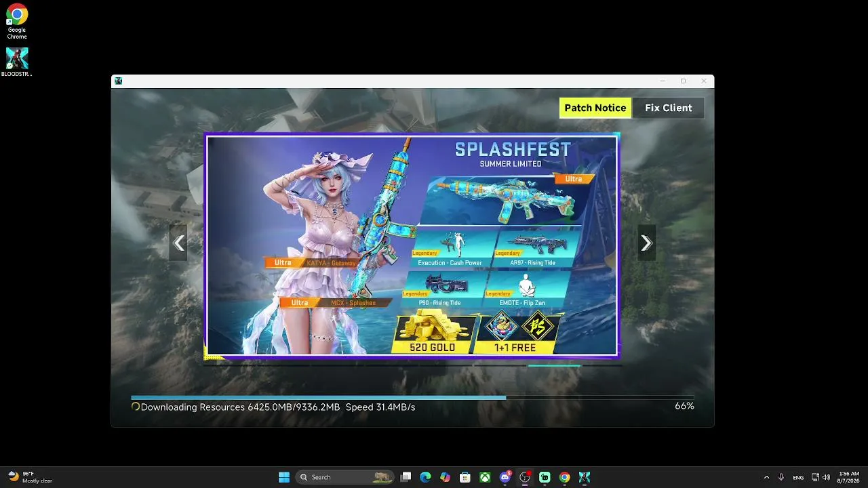This screenshot has width=868, height=488.
Task: Click the download speed 31.4MB/s text
Action: [380, 407]
